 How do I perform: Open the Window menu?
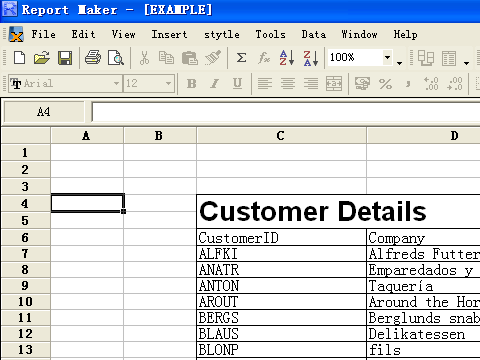(x=359, y=34)
